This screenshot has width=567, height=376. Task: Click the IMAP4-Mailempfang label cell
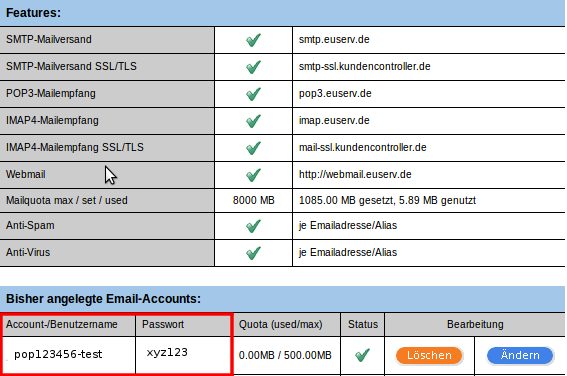107,121
